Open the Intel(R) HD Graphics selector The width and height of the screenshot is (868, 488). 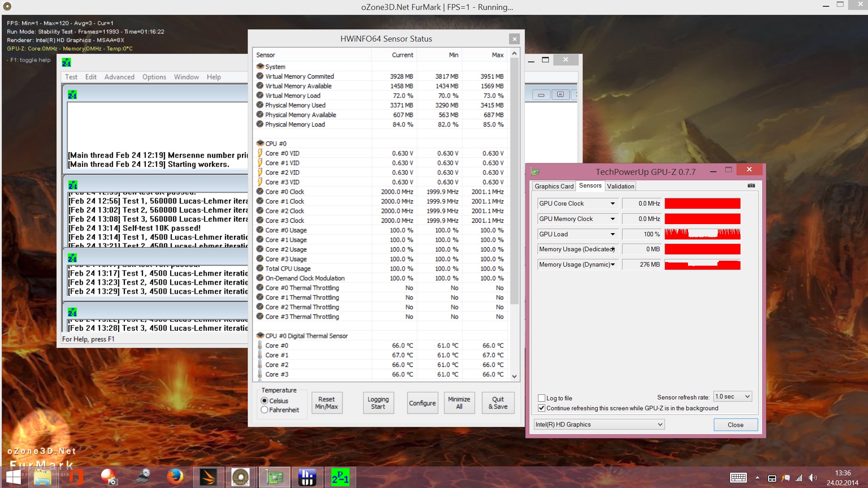pyautogui.click(x=599, y=424)
